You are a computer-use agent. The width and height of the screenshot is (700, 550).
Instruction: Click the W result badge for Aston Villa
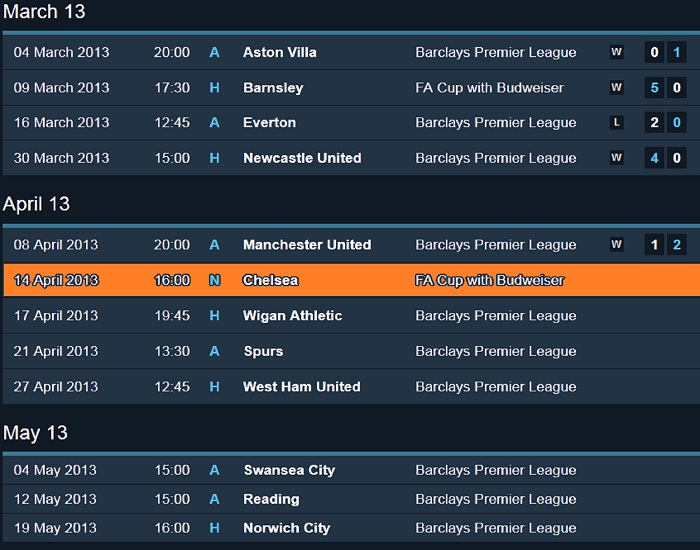[x=617, y=52]
